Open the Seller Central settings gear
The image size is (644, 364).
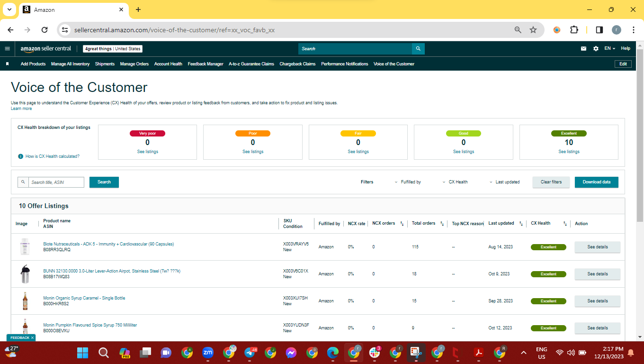click(596, 48)
